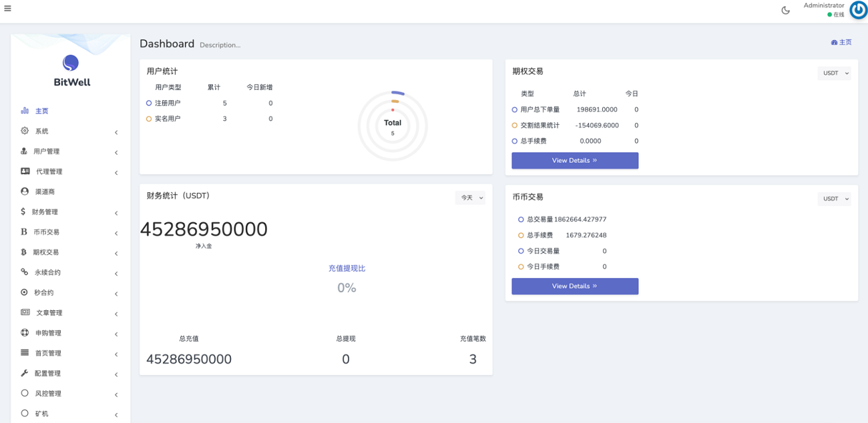Click the 主页 breadcrumb link

[x=841, y=42]
